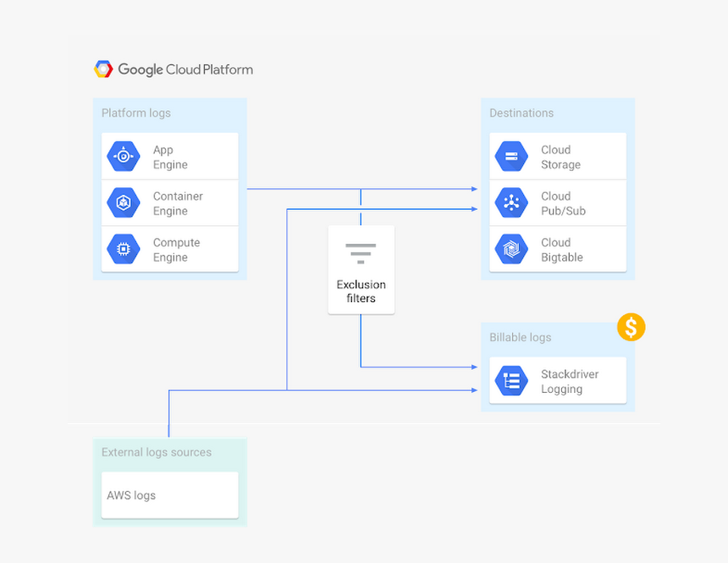Select the Stackdriver Logging icon
The height and width of the screenshot is (563, 728).
[510, 380]
